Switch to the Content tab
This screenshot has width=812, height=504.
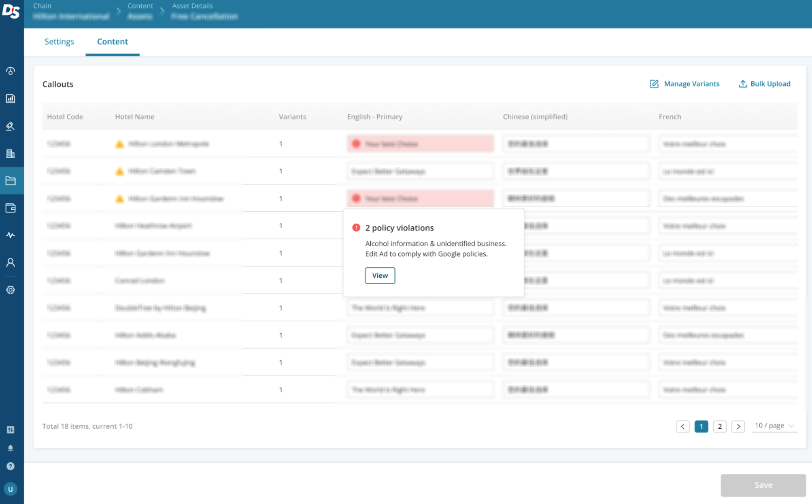coord(112,42)
